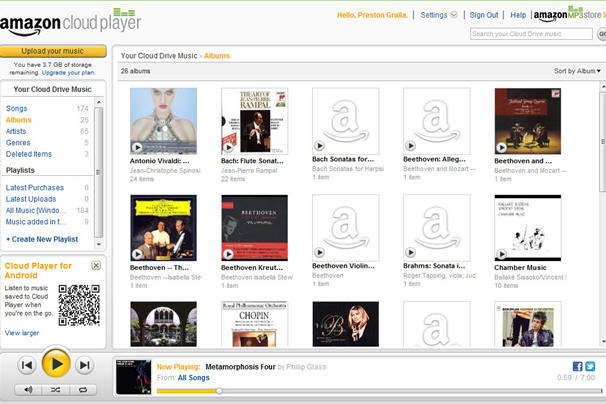This screenshot has width=606, height=404.
Task: Click in the Search your Cloud Drive music field
Action: pyautogui.click(x=531, y=34)
